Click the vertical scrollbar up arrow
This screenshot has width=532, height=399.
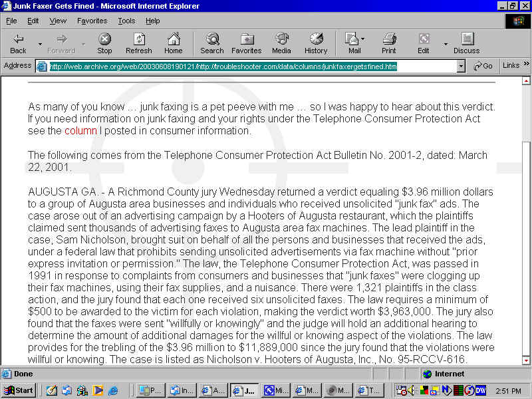pos(526,80)
